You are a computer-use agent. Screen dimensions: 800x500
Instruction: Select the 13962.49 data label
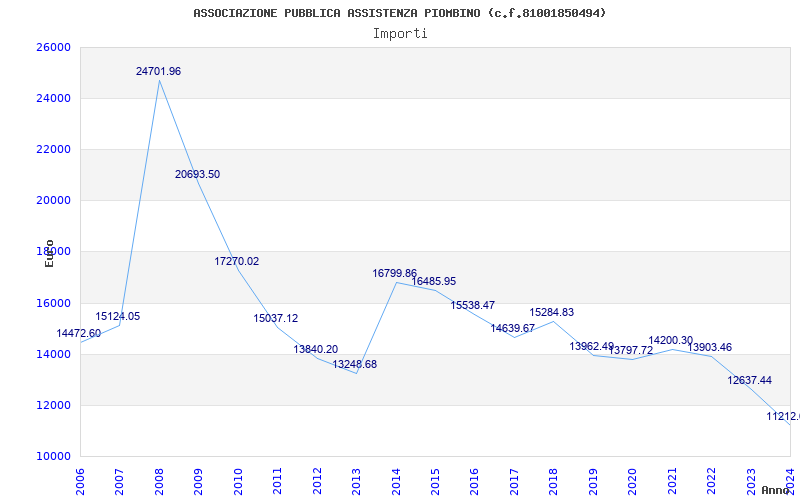click(592, 346)
